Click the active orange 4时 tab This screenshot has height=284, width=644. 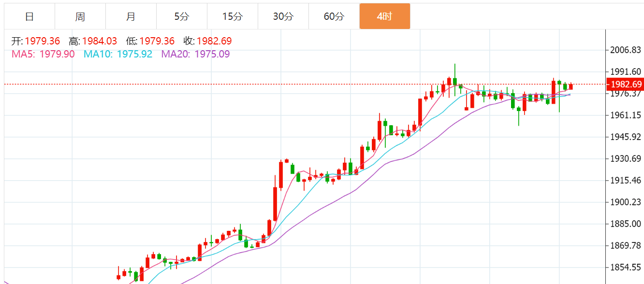(x=384, y=16)
